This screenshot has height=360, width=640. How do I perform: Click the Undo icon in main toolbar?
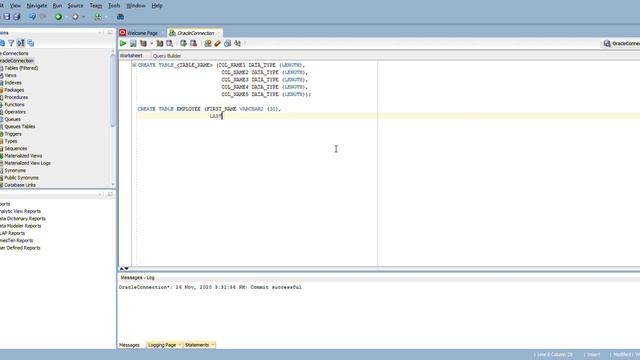(x=32, y=17)
